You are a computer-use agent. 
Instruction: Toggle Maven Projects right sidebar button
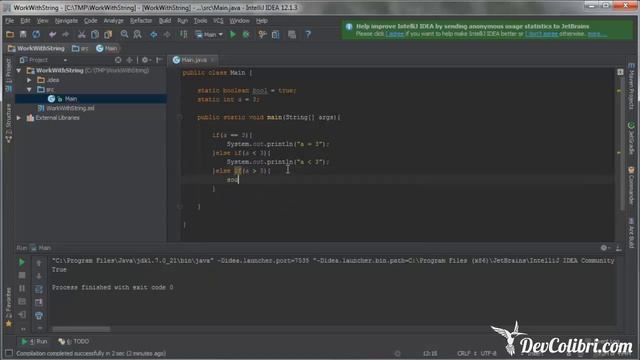[631, 86]
